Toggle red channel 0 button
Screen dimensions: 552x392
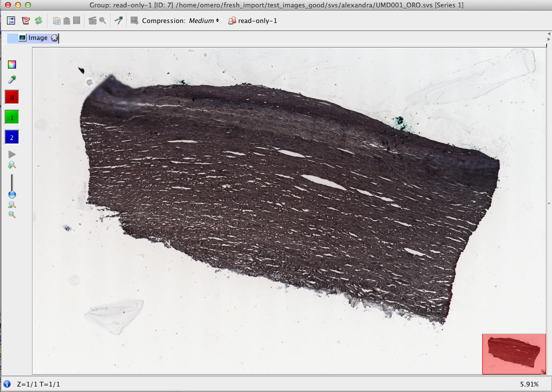12,97
